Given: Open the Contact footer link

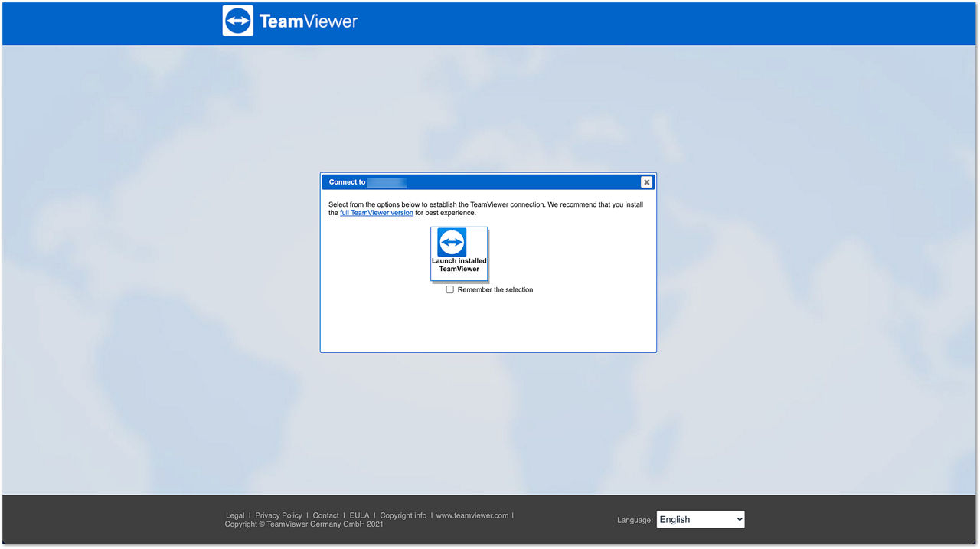Looking at the screenshot, I should coord(325,516).
